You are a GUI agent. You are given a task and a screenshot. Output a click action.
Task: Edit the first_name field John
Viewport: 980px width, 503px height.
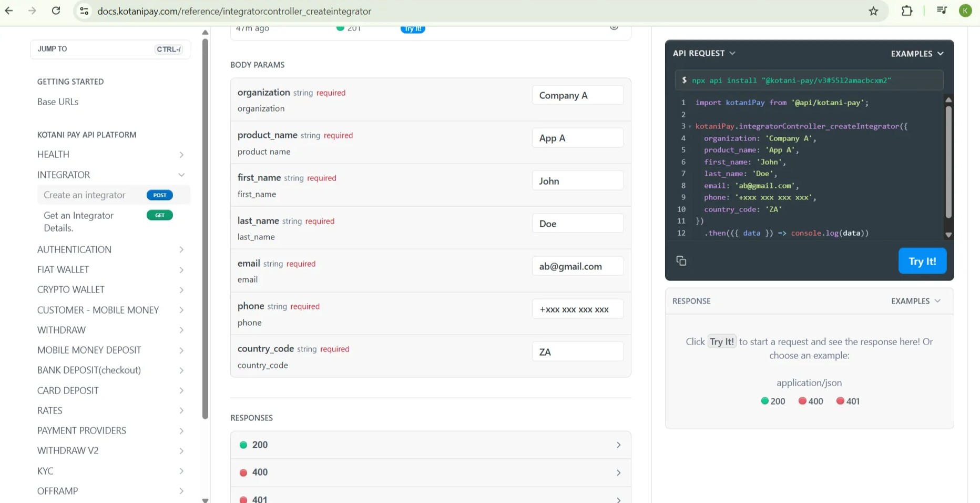578,181
